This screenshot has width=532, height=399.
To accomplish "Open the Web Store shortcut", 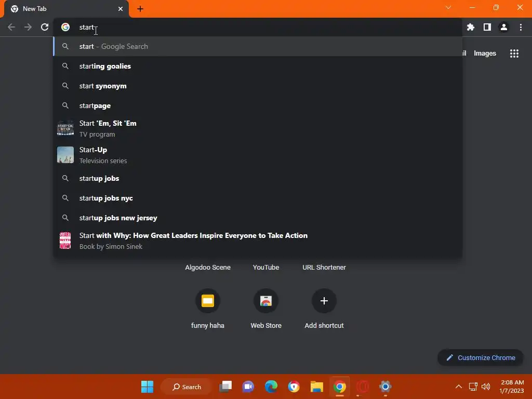I will 266,308.
